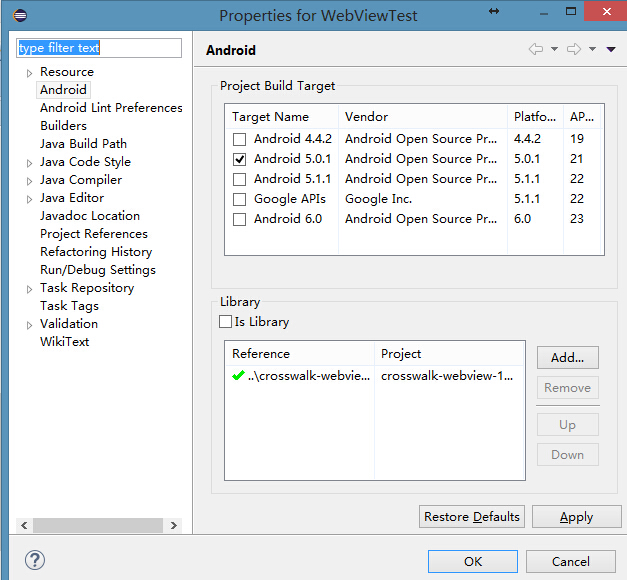Click the green checkmark crosswalk reference icon
This screenshot has height=580, width=627.
click(x=238, y=375)
